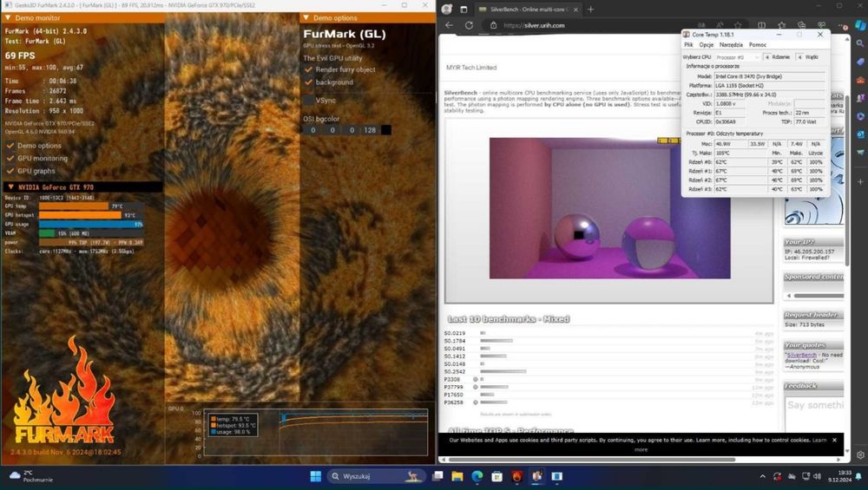Open the Pomoc menu in Core Temp
The height and width of the screenshot is (490, 868).
[757, 45]
